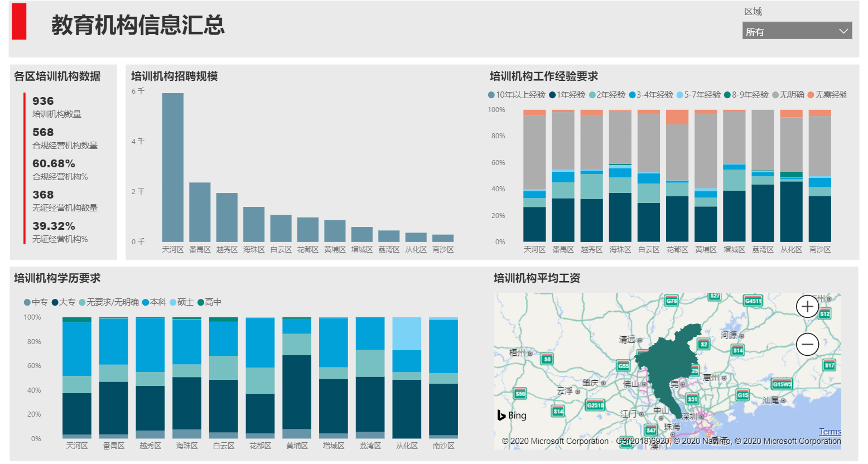Expand the 所有 dropdown chevron arrow
Image resolution: width=868 pixels, height=464 pixels.
tap(843, 31)
